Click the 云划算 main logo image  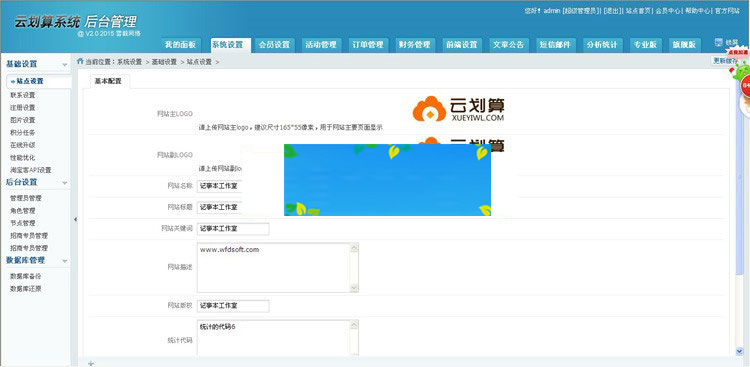pos(458,109)
